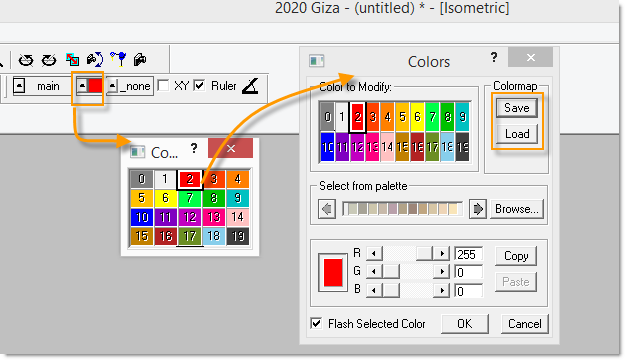Increase B value with right arrow
This screenshot has height=360, width=625.
(x=442, y=291)
